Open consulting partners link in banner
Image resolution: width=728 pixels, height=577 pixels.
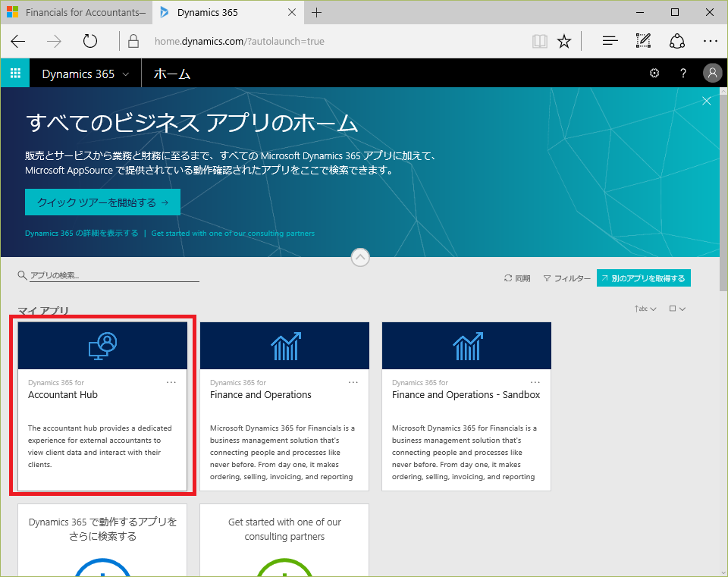click(233, 233)
